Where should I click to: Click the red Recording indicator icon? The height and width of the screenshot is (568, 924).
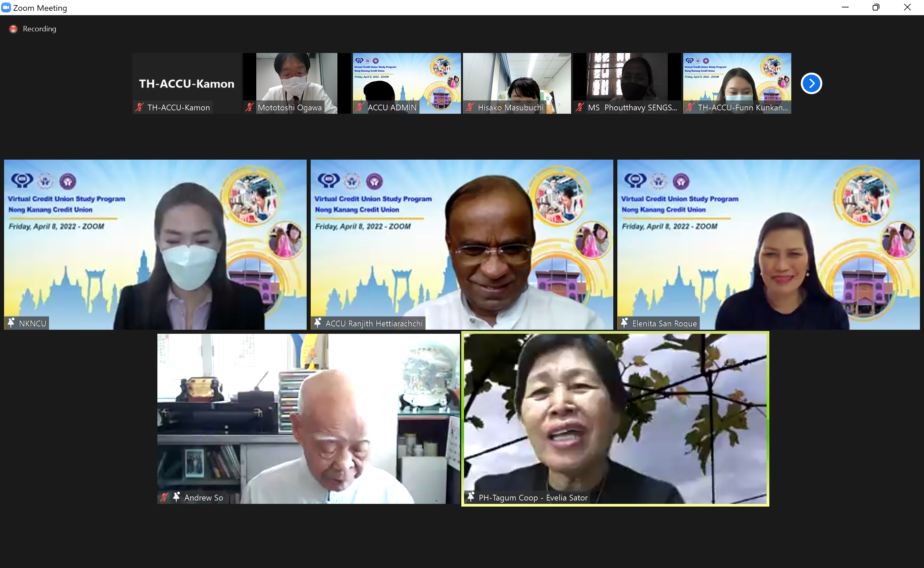coord(13,29)
